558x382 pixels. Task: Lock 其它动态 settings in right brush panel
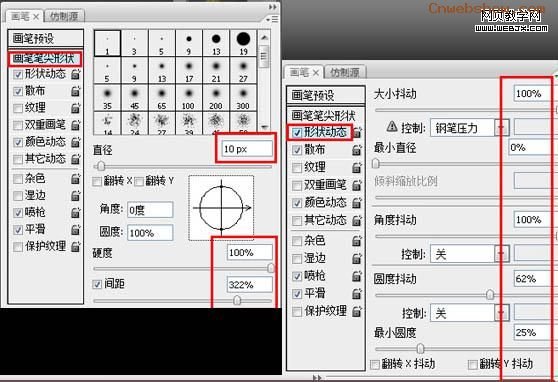[x=357, y=221]
